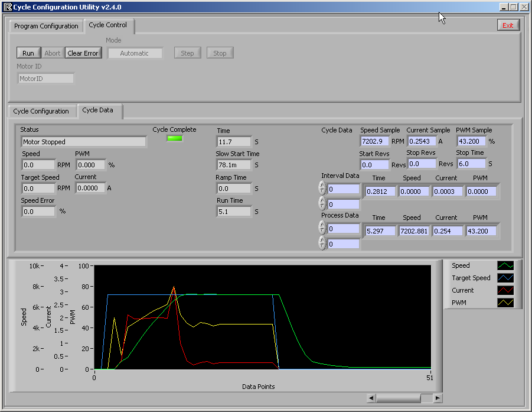Click the PWM plot legend icon

[505, 303]
